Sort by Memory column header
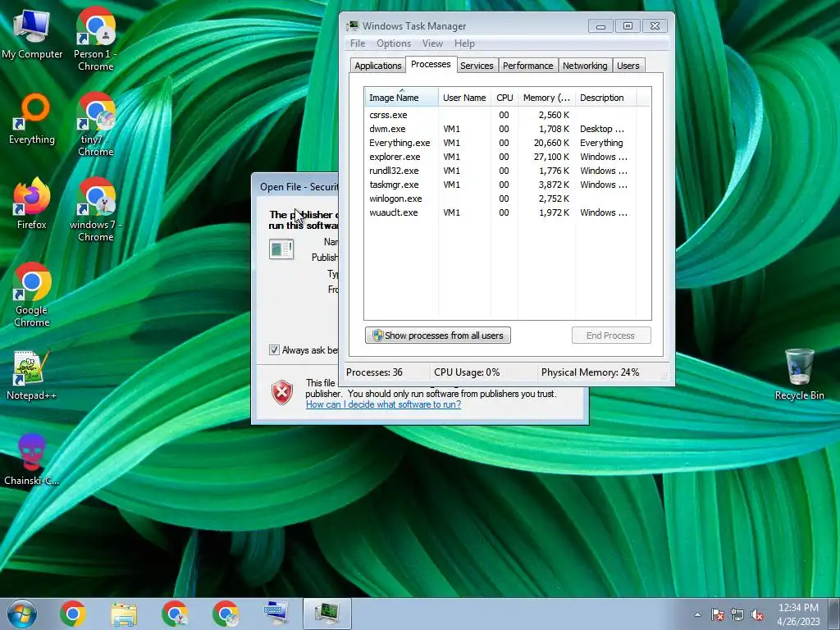 pyautogui.click(x=546, y=98)
